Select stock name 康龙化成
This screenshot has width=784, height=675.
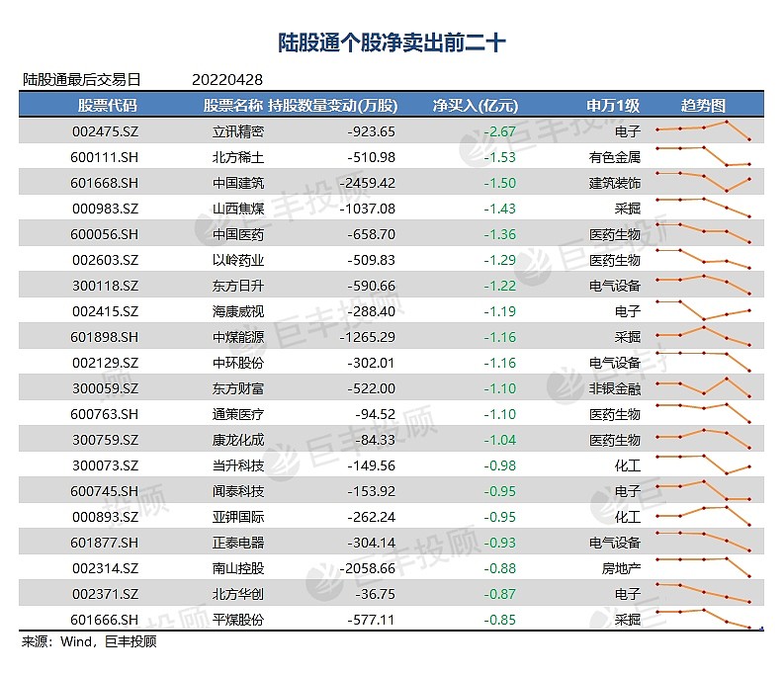pyautogui.click(x=238, y=440)
